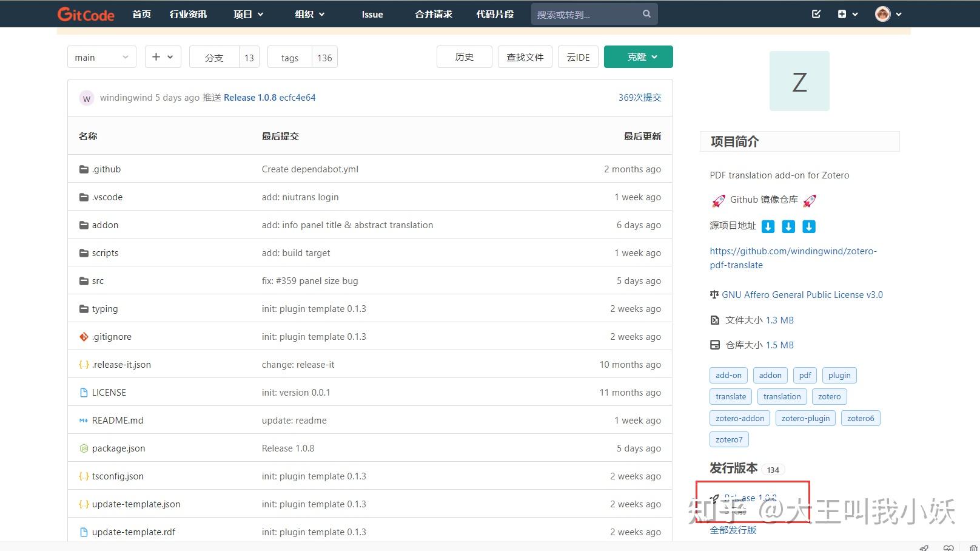Open 合并请求 in the navbar

[x=434, y=14]
